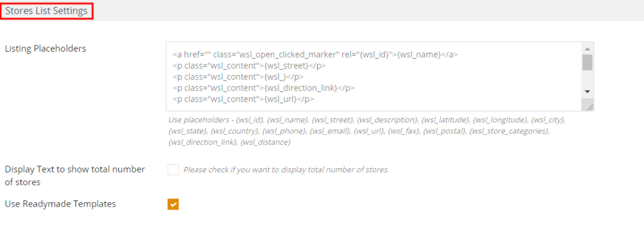Click the Display Text to show total number label
Image resolution: width=644 pixels, height=228 pixels.
pyautogui.click(x=75, y=176)
